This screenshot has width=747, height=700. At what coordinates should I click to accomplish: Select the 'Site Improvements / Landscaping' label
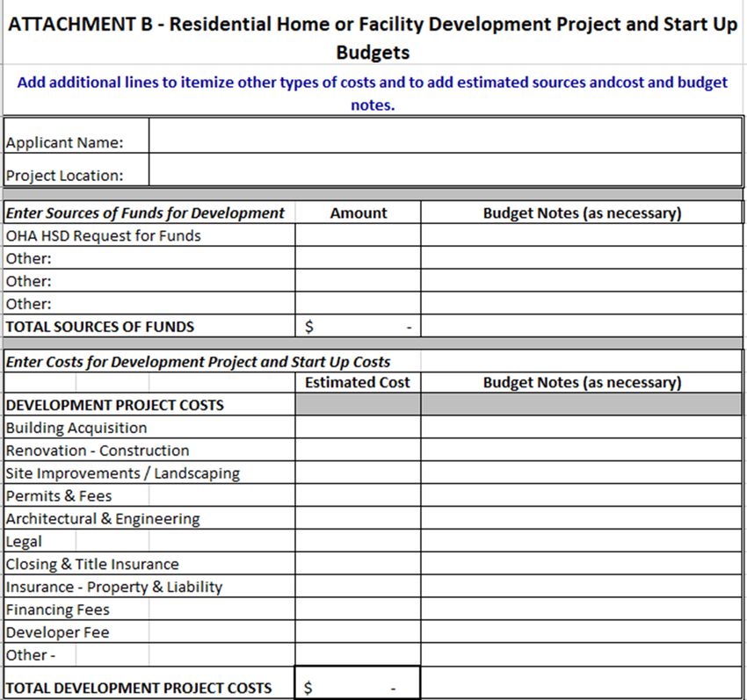123,473
